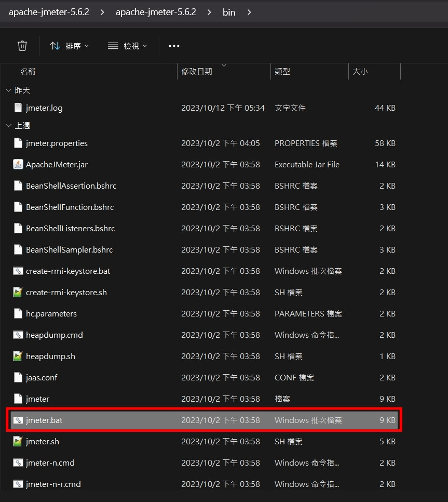Image resolution: width=448 pixels, height=502 pixels.
Task: Select jmeter.sh script icon
Action: [x=18, y=441]
